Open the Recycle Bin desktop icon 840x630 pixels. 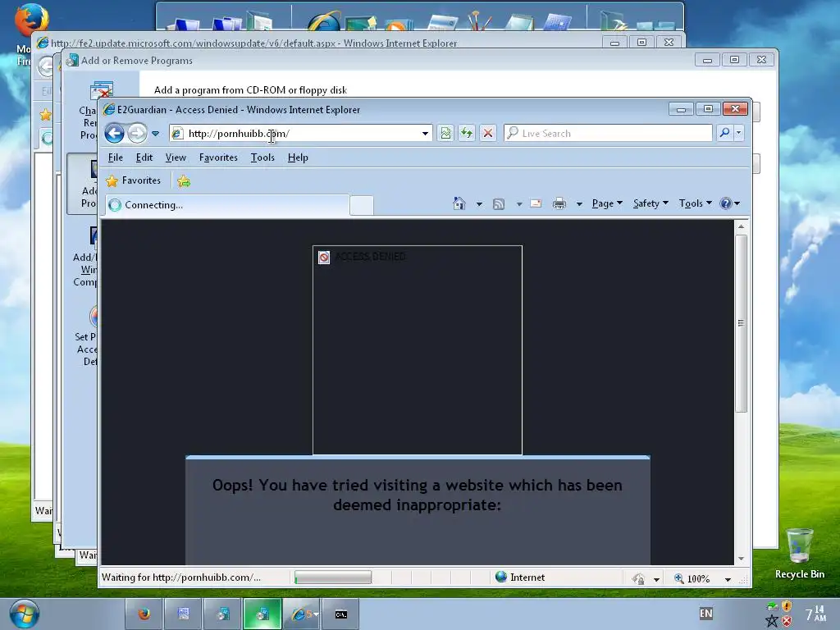799,554
